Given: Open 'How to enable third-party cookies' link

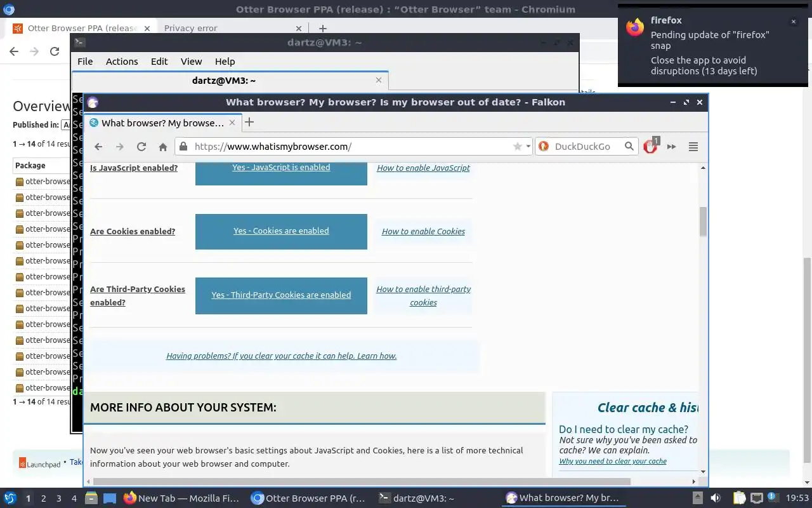Looking at the screenshot, I should coord(423,296).
